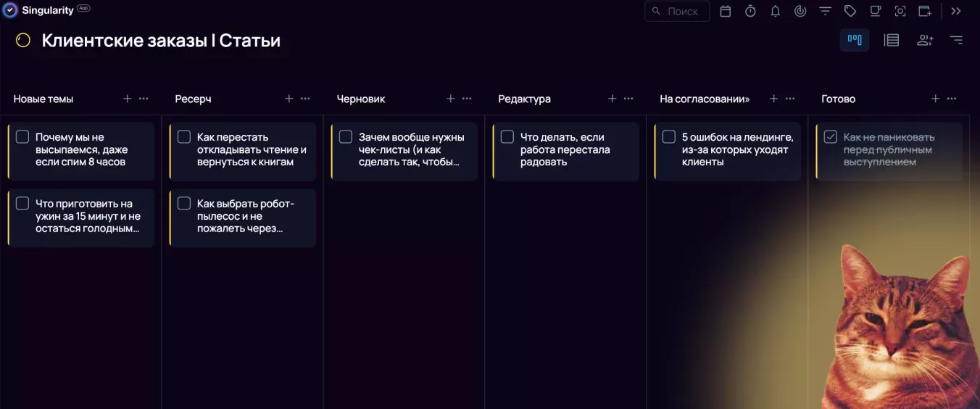Click the Черновик column title
Viewport: 980px width, 409px height.
pyautogui.click(x=361, y=99)
